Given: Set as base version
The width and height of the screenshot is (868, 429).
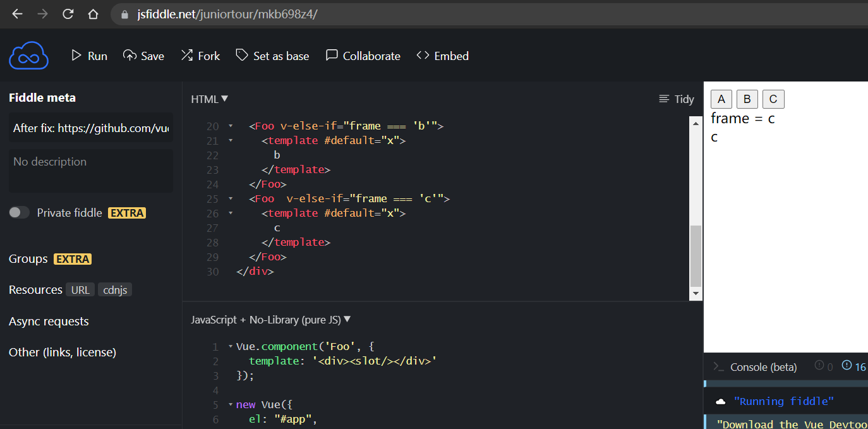Looking at the screenshot, I should [272, 56].
